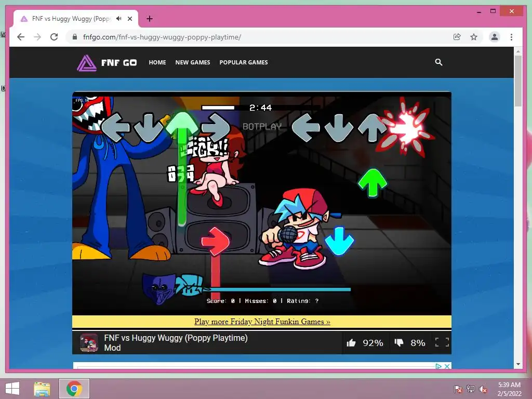
Task: Click the opponent's gray down arrow receptor
Action: pos(148,128)
